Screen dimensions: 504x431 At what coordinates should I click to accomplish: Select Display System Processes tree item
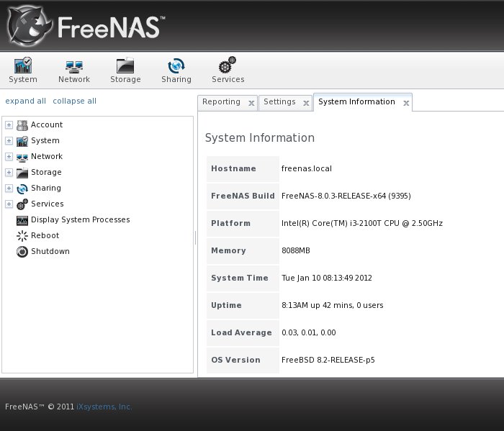tap(81, 219)
